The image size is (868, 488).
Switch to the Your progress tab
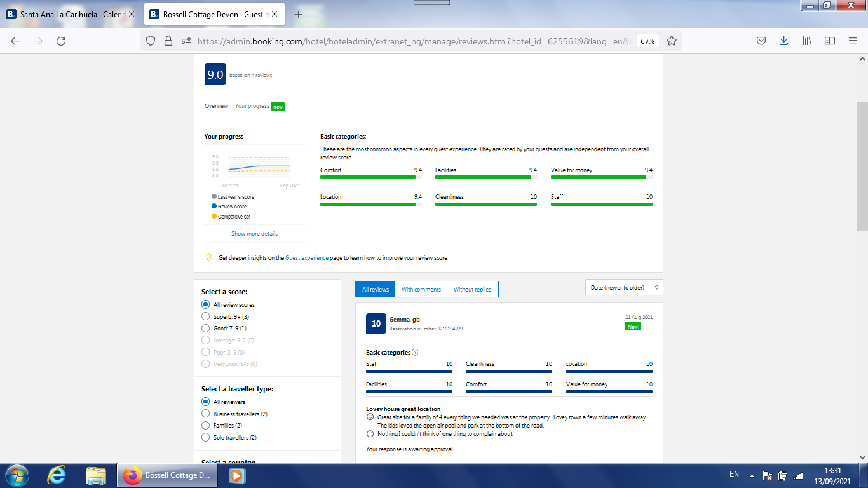(252, 106)
